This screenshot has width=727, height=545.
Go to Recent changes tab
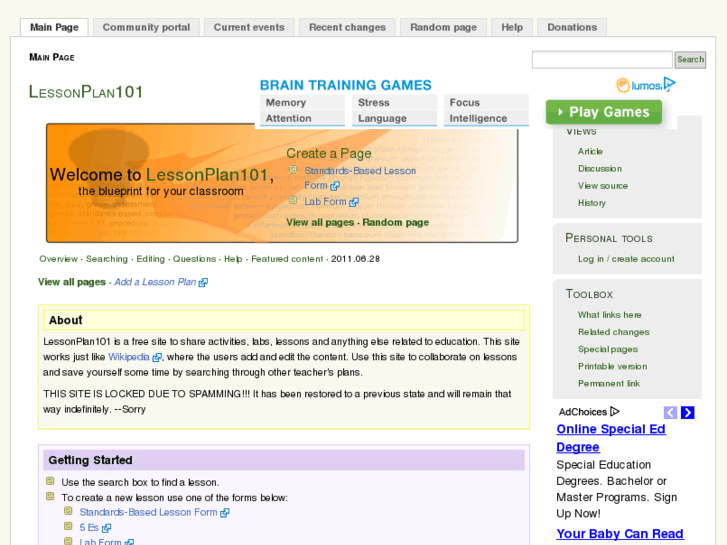pyautogui.click(x=347, y=27)
